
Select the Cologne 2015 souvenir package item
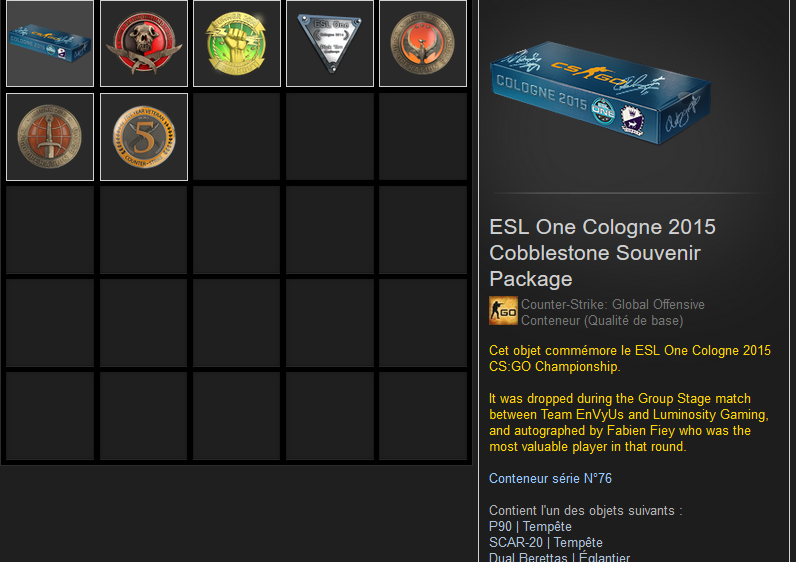click(x=50, y=44)
